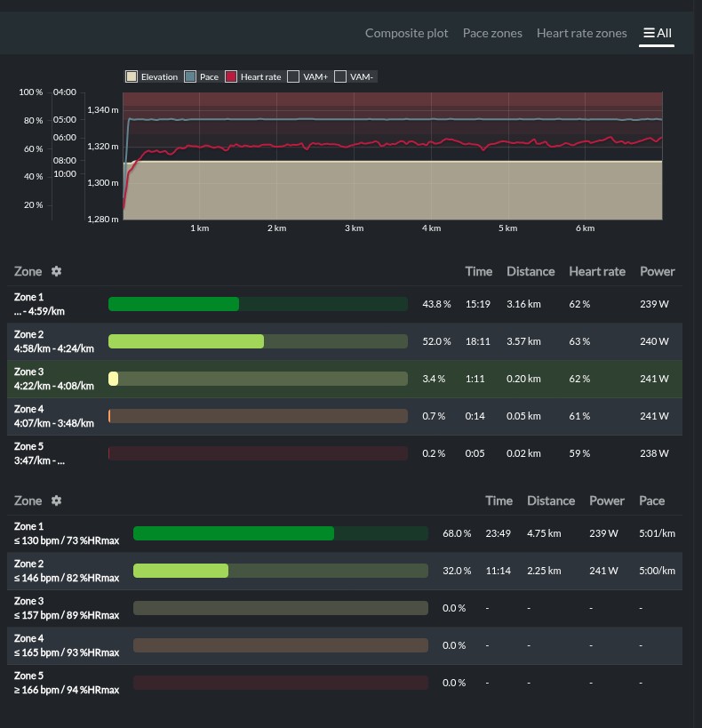Open pace zone settings gear icon
The image size is (702, 728).
coord(56,271)
